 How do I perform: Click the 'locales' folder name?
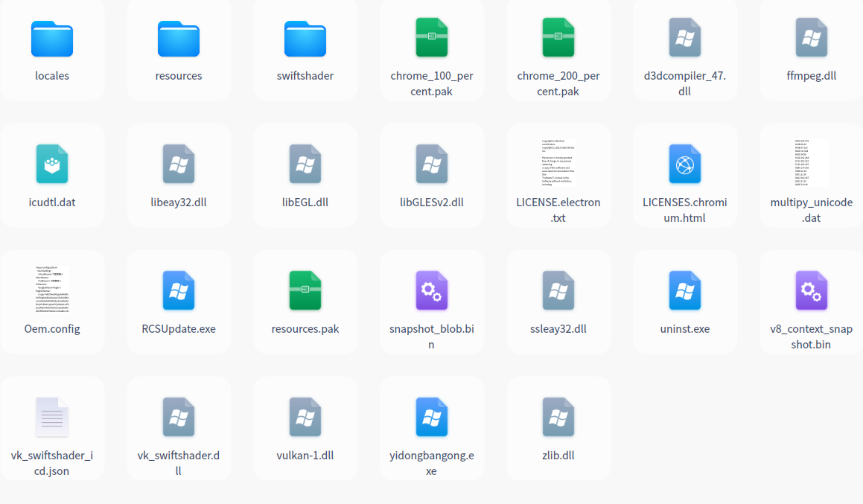(x=51, y=76)
